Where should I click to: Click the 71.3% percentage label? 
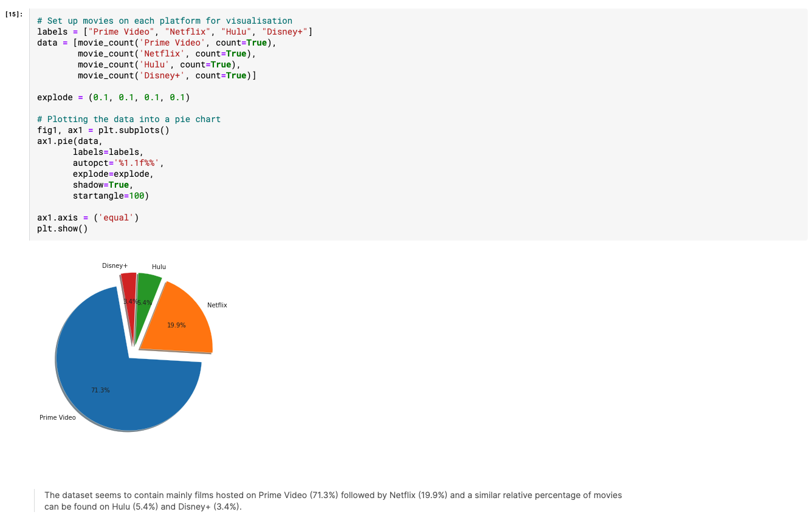101,389
